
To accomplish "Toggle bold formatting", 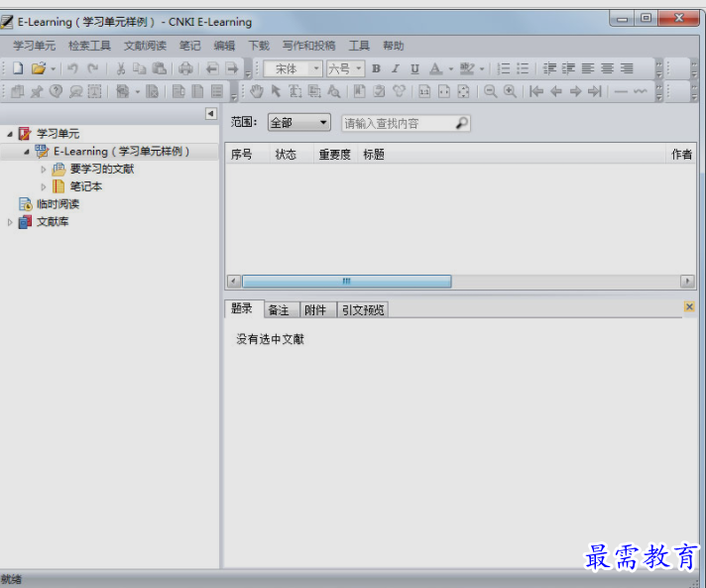I will click(x=377, y=68).
